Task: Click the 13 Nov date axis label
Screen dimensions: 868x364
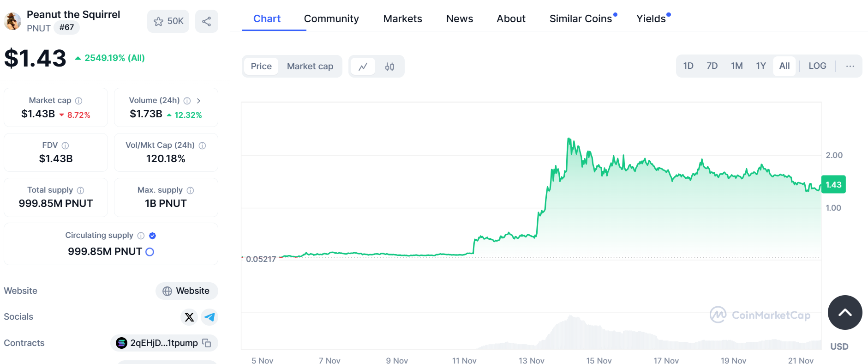Action: (x=531, y=360)
